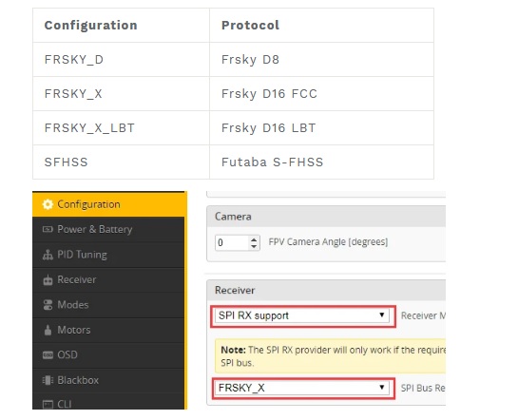
Task: Select the FRSKY_X_LBT table cell
Action: (x=121, y=128)
